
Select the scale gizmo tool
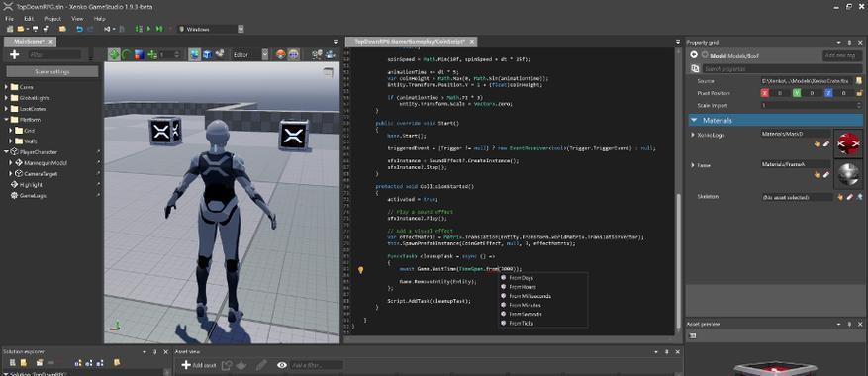140,54
